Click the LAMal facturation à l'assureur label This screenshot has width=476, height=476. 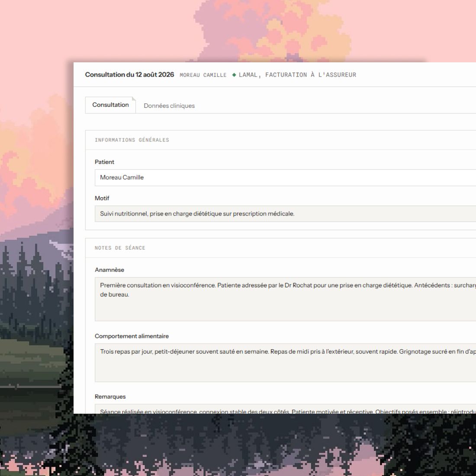(x=298, y=75)
